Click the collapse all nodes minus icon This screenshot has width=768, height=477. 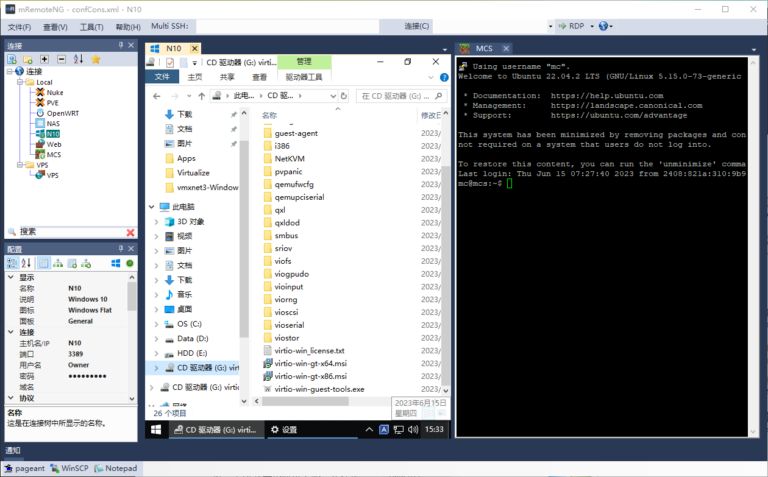pyautogui.click(x=61, y=59)
